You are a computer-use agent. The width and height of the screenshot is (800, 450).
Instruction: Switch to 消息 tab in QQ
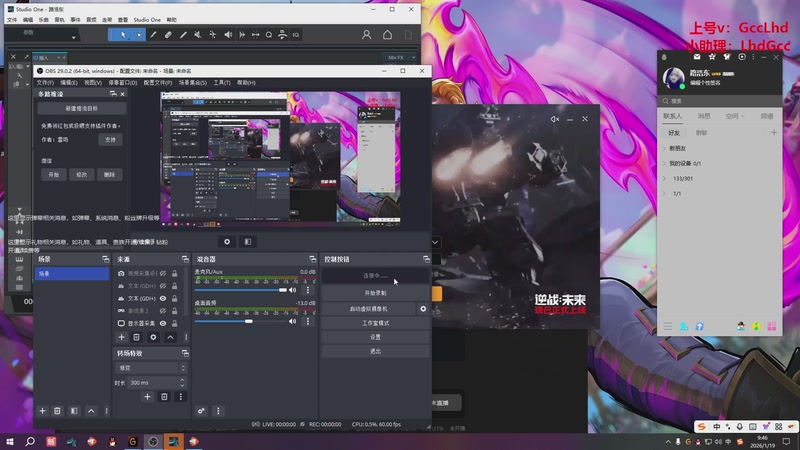point(703,116)
